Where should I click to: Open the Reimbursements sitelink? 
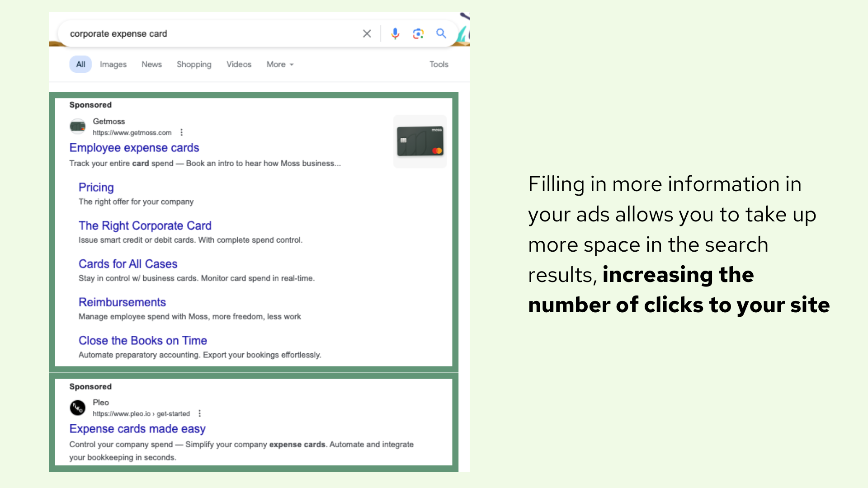click(x=122, y=302)
